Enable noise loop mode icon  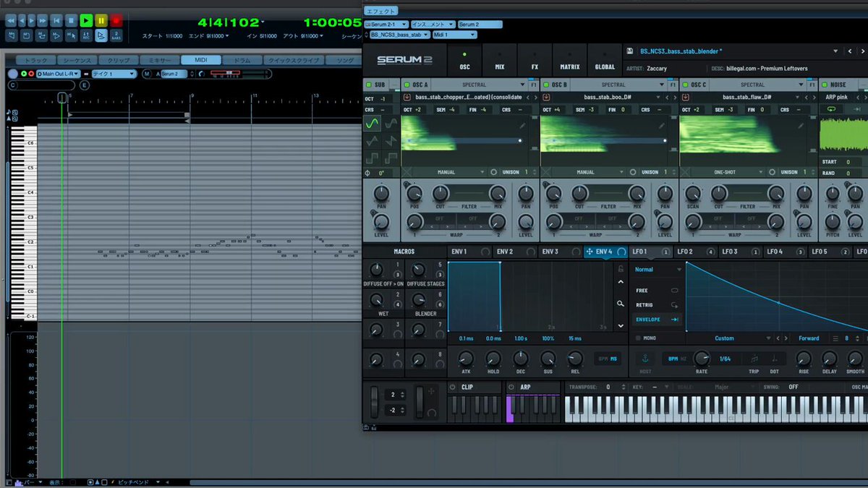pyautogui.click(x=830, y=109)
